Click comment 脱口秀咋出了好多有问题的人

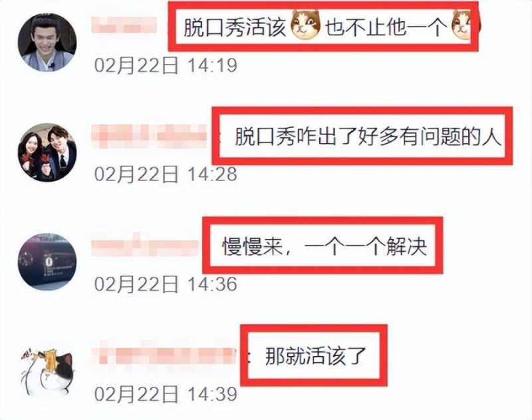368,136
